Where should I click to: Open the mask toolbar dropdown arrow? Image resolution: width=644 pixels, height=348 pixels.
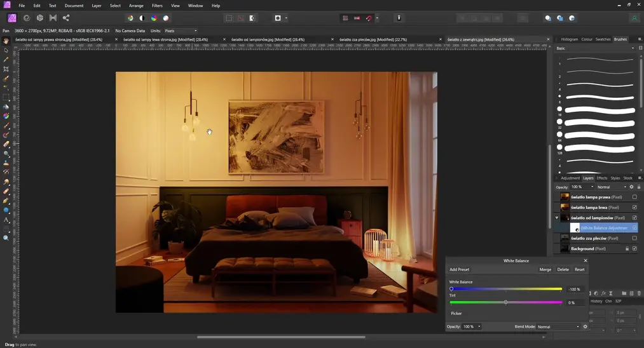pyautogui.click(x=286, y=18)
